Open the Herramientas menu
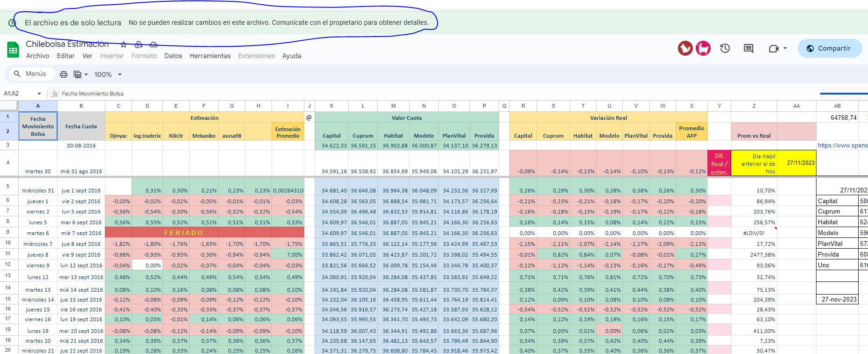 (210, 56)
